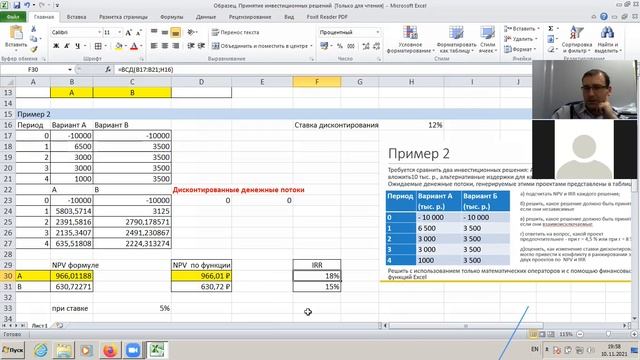Switch to the Формулы tab

(171, 17)
